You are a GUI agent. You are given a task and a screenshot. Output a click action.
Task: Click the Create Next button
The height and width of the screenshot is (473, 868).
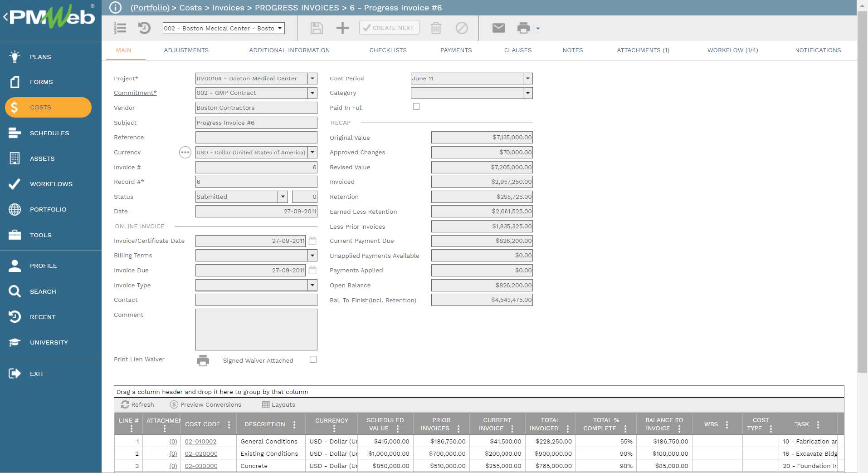389,28
